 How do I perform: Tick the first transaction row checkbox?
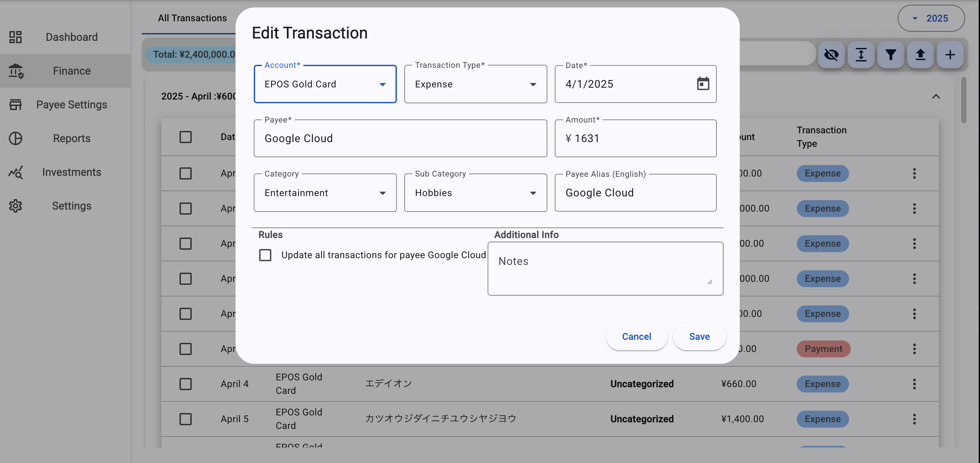[x=185, y=173]
